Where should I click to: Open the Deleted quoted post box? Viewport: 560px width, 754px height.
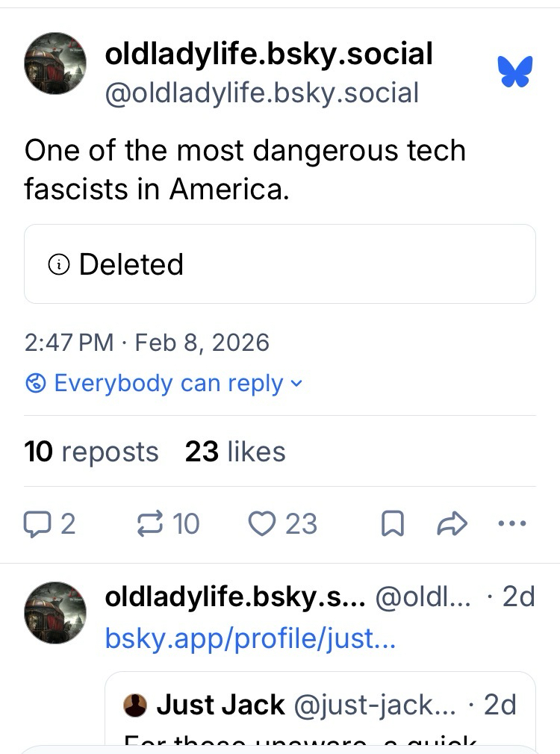coord(280,264)
